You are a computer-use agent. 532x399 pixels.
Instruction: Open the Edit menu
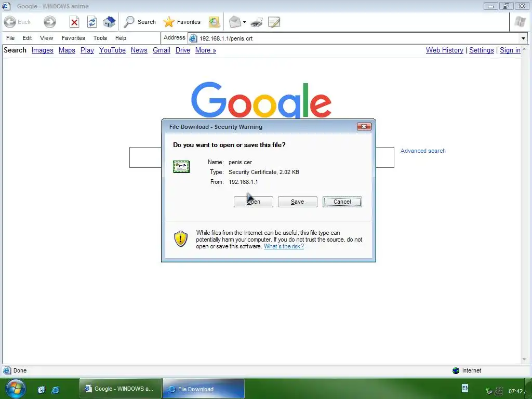[x=27, y=38]
